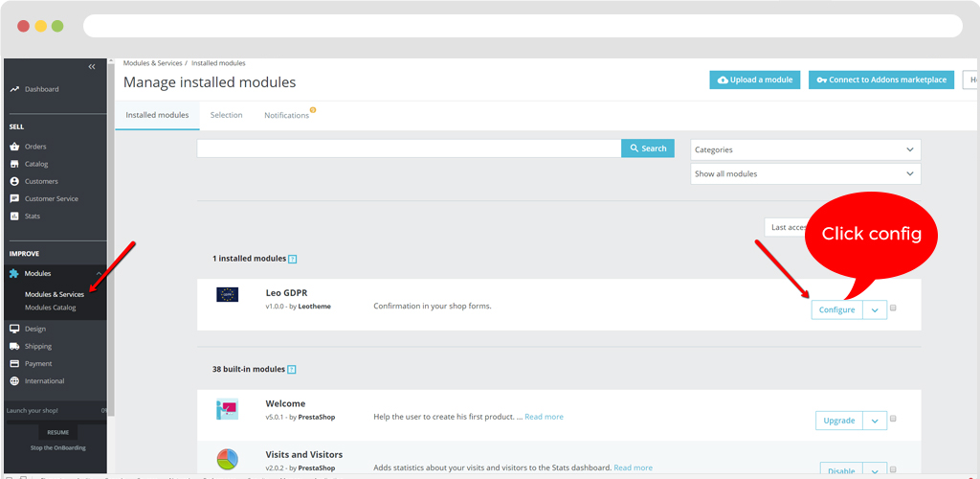
Task: Open the Last access sort dropdown
Action: (787, 228)
